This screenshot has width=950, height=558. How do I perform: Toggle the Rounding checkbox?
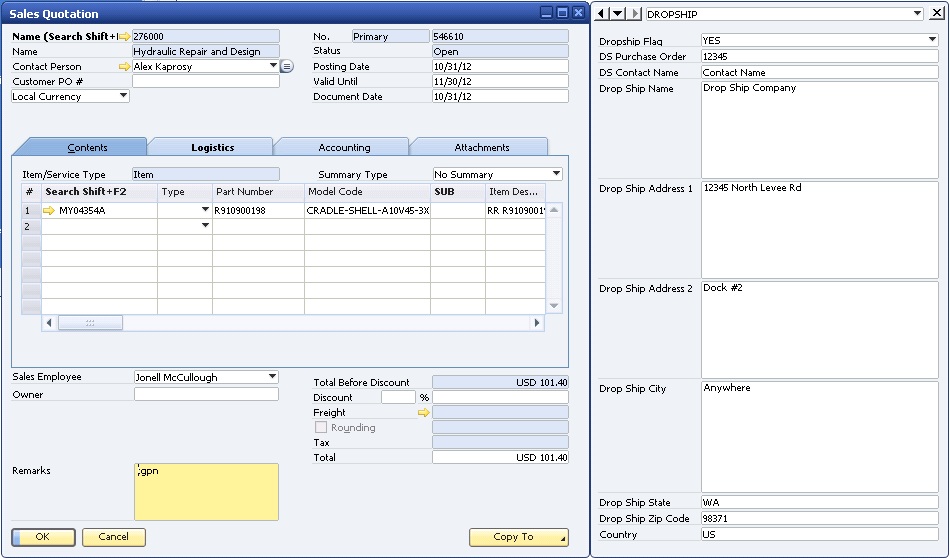tap(321, 428)
